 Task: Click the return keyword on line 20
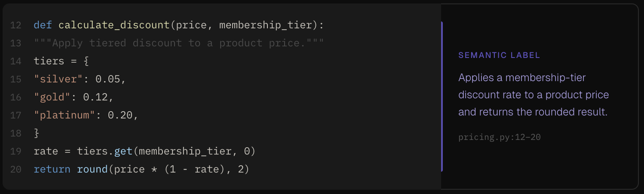pos(52,170)
